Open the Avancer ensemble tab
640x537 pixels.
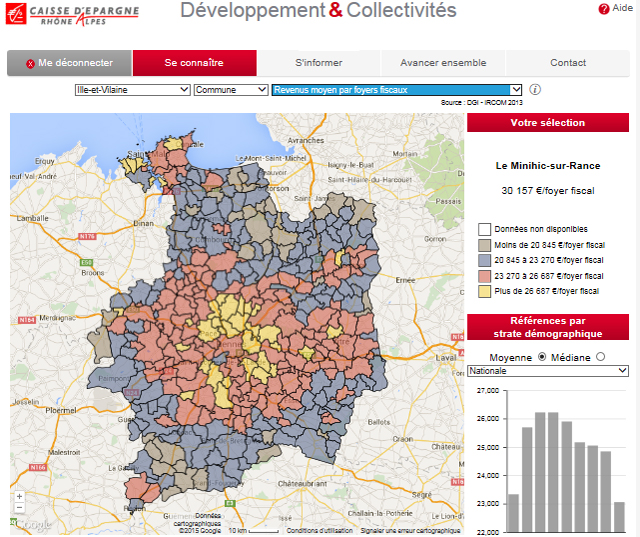(443, 63)
